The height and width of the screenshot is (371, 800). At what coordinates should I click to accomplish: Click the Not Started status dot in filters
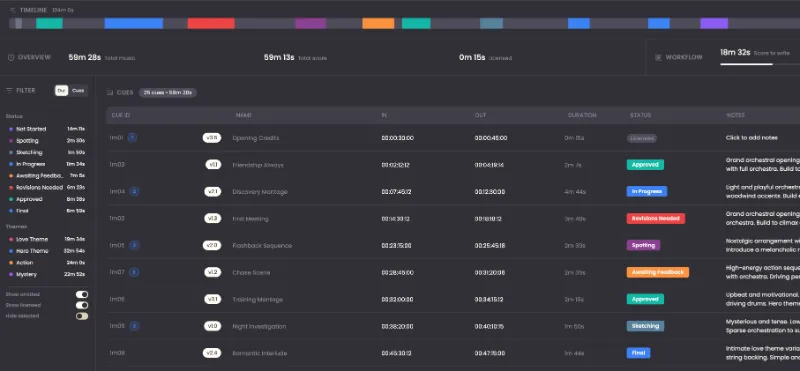pos(11,129)
